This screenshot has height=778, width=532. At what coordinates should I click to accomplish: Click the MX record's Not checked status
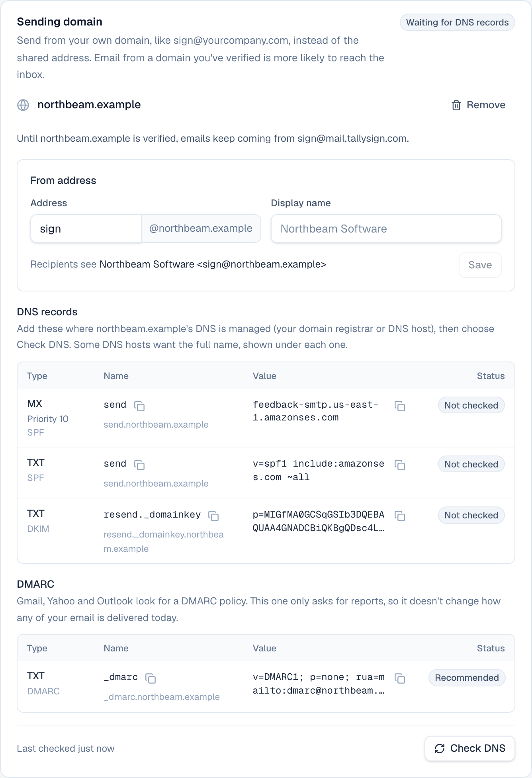coord(471,405)
